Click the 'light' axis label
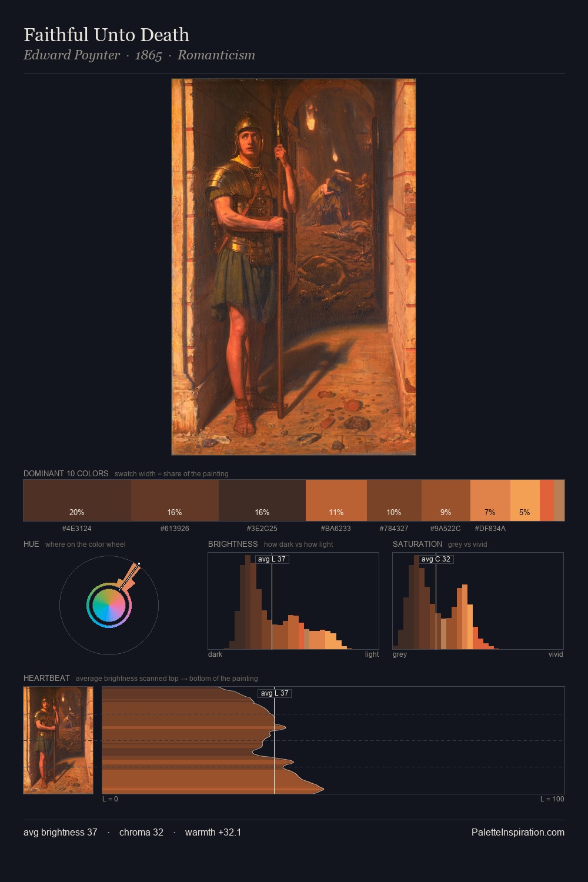588x882 pixels. tap(372, 654)
